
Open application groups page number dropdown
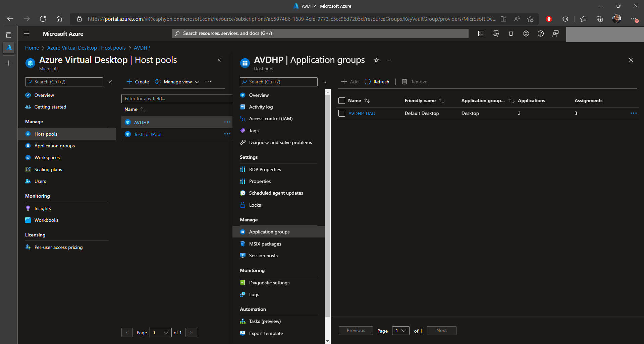[401, 331]
